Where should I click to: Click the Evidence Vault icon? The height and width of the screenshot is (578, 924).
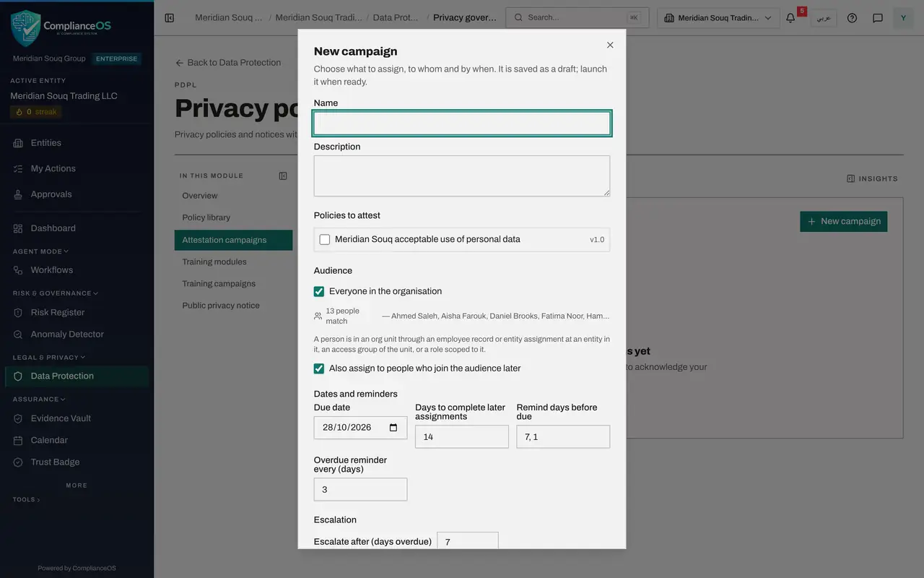click(x=18, y=418)
